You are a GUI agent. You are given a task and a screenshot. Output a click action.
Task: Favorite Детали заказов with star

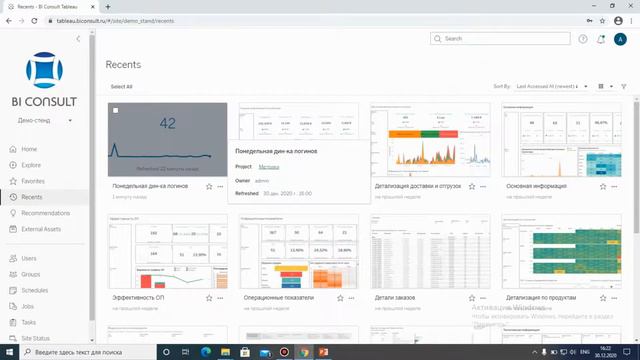tap(472, 298)
